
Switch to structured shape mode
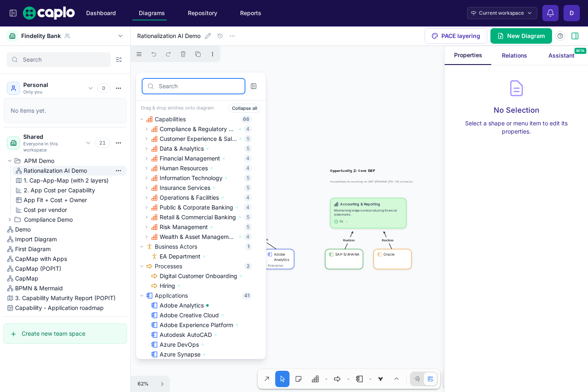click(430, 379)
